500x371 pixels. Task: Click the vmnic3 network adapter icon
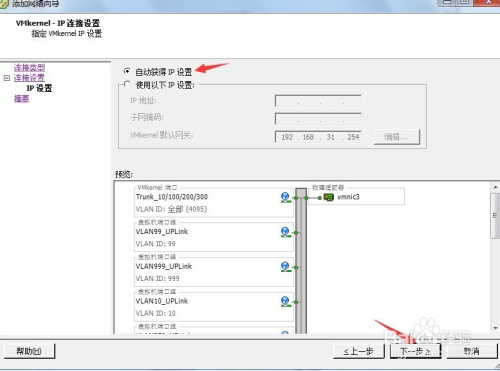tap(329, 197)
